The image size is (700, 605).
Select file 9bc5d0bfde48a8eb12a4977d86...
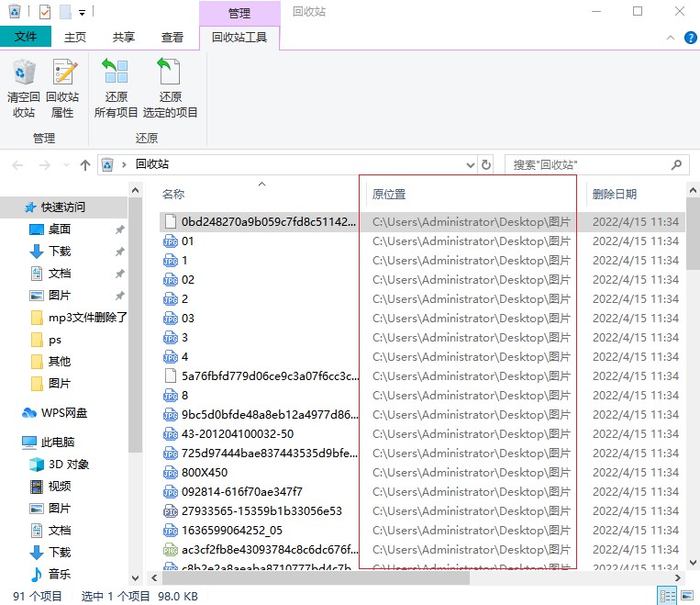click(x=269, y=415)
